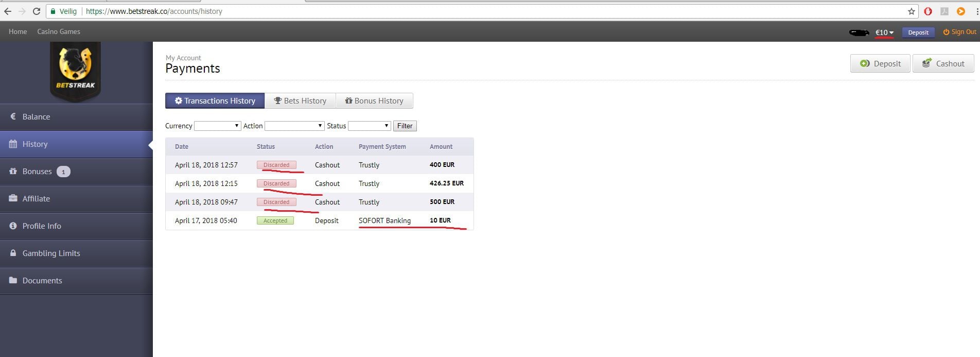The width and height of the screenshot is (980, 357).
Task: Click the power icon next to Sign Out
Action: [946, 32]
